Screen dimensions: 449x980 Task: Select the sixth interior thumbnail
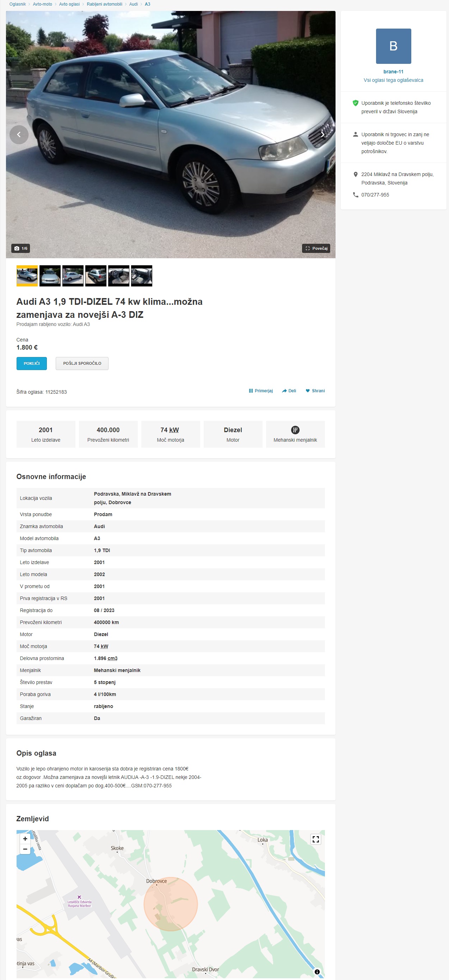pos(141,276)
